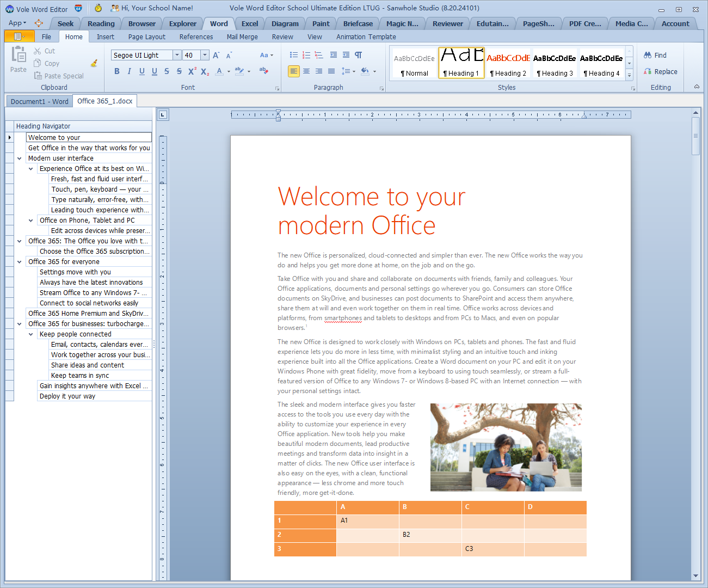Switch to Document1 - Word tab
Image resolution: width=708 pixels, height=588 pixels.
point(40,101)
